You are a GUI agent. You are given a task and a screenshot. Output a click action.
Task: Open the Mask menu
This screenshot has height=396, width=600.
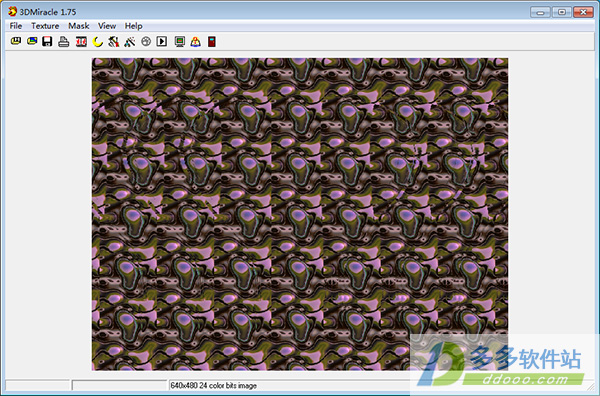coord(79,26)
